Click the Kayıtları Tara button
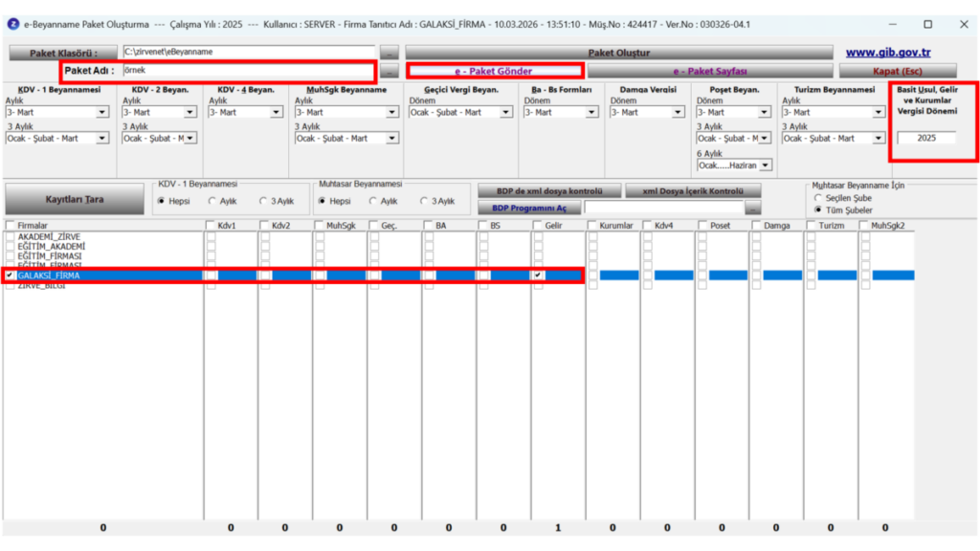 (x=75, y=199)
